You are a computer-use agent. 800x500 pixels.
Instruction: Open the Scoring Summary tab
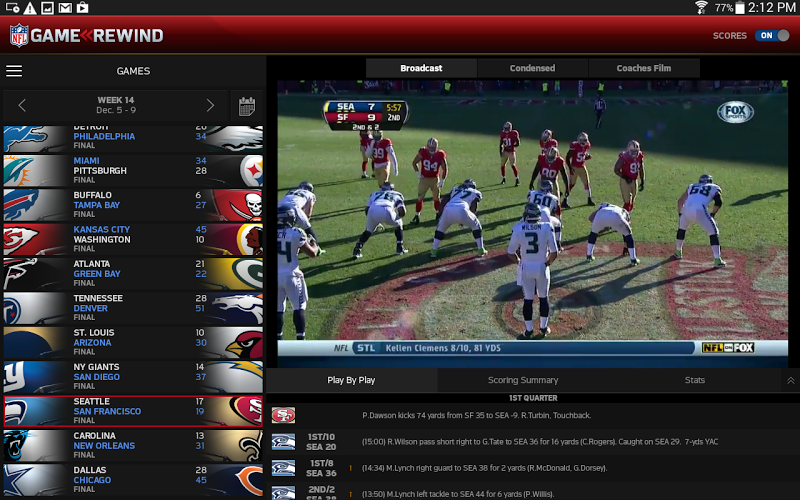(x=523, y=380)
